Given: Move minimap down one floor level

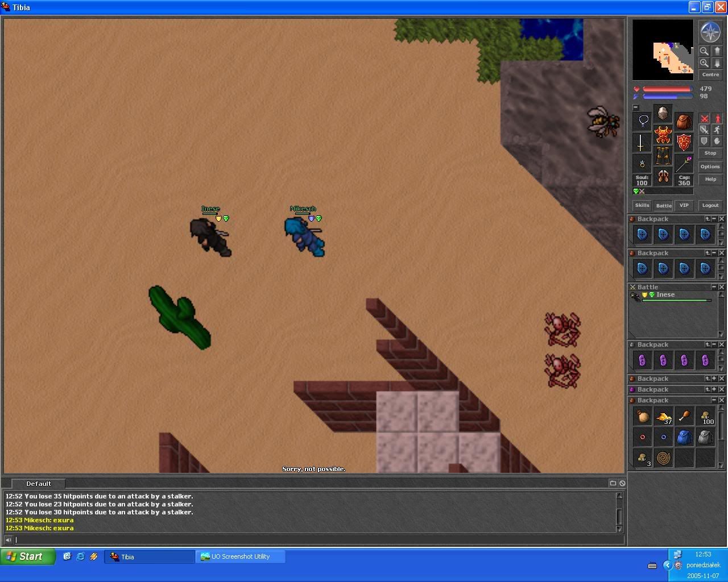Looking at the screenshot, I should (717, 63).
